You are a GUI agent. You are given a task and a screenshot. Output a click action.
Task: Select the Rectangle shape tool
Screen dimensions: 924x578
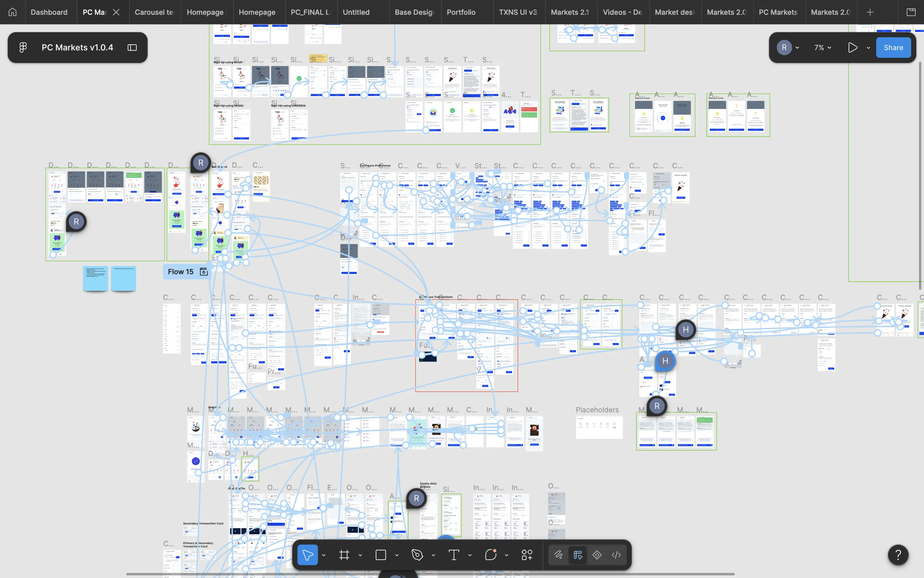coord(381,555)
